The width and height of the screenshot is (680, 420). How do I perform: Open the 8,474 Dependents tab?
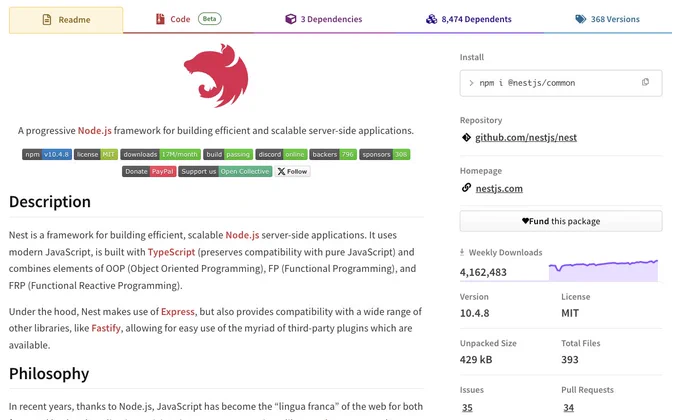coord(468,19)
